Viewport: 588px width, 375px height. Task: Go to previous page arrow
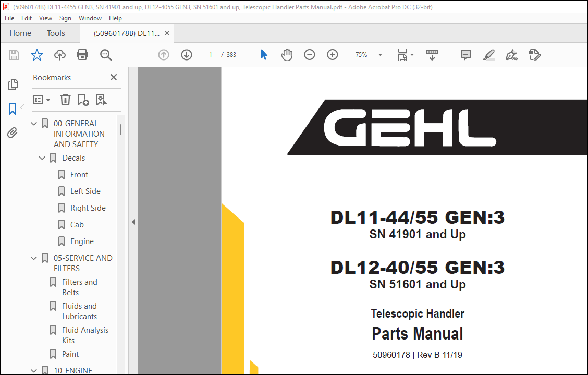coord(164,55)
